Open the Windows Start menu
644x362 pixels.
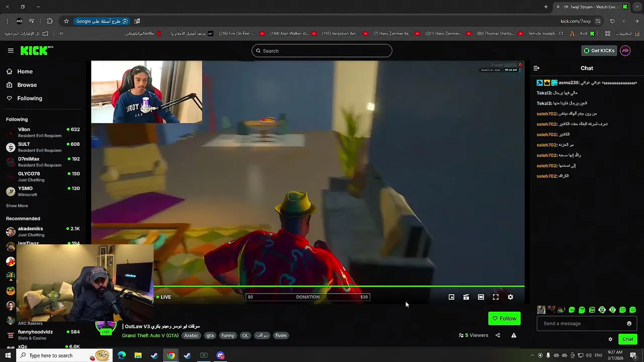[9, 355]
